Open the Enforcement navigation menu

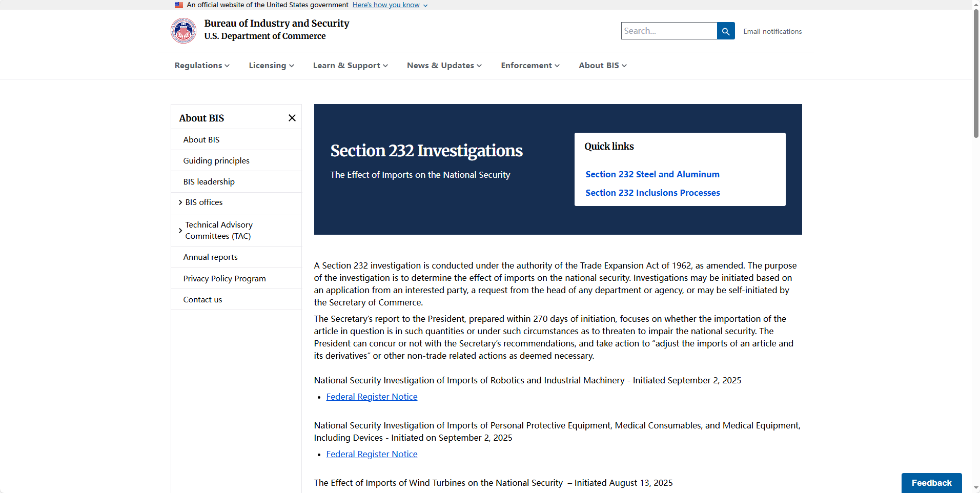pos(530,66)
